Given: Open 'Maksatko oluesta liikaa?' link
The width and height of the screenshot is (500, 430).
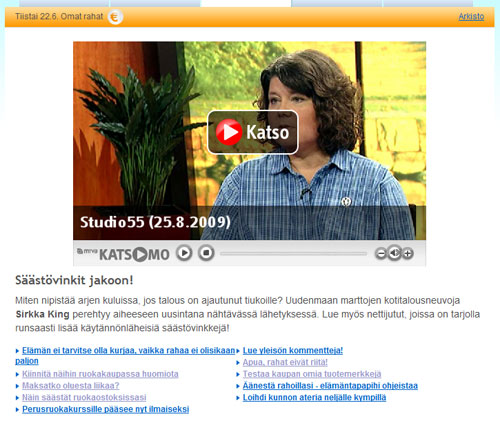Looking at the screenshot, I should (71, 386).
